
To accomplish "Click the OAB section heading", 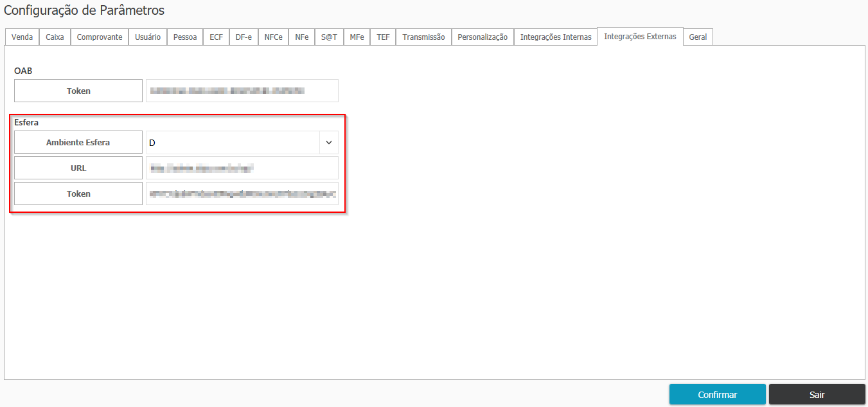I will pos(23,71).
